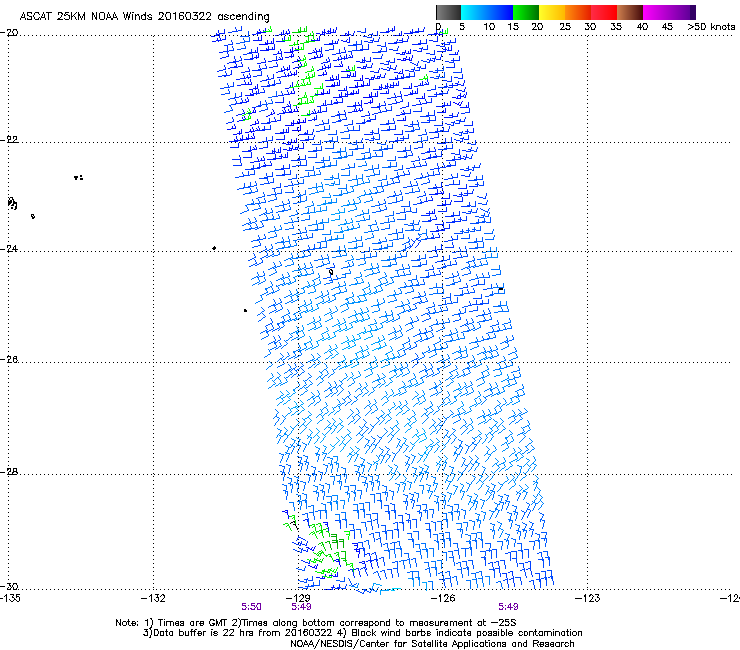The image size is (740, 650).
Task: Select the blue 10-15 knots legend color
Action: coord(500,12)
